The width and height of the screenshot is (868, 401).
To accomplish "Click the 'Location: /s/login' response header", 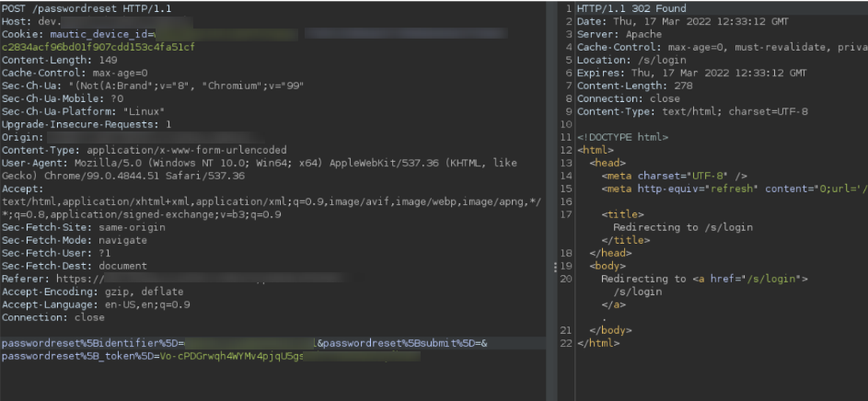I will 631,61.
